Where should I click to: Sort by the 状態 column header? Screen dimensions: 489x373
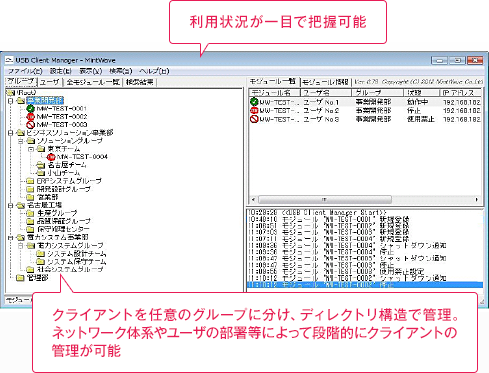coord(422,92)
